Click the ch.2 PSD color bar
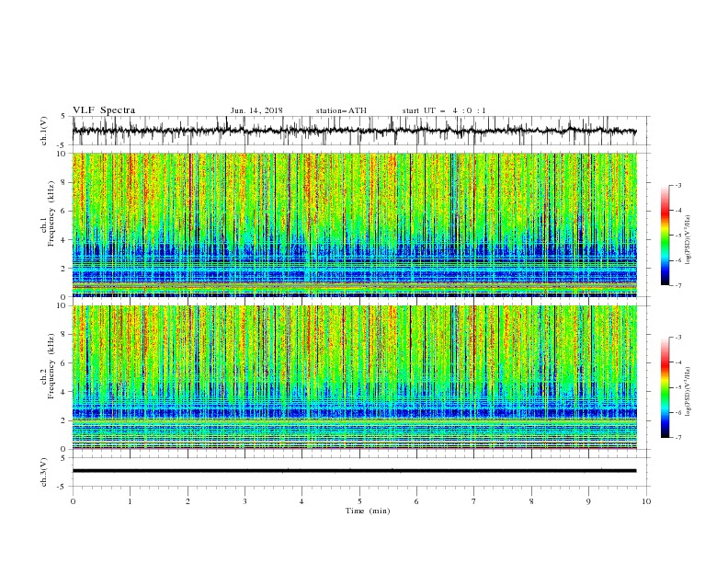Image resolution: width=728 pixels, height=563 pixels. click(x=665, y=387)
